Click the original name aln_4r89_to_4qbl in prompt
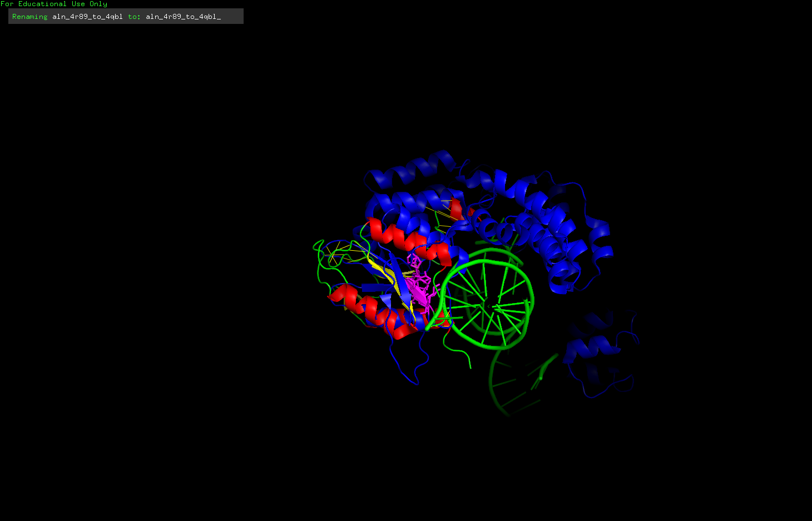 (87, 17)
